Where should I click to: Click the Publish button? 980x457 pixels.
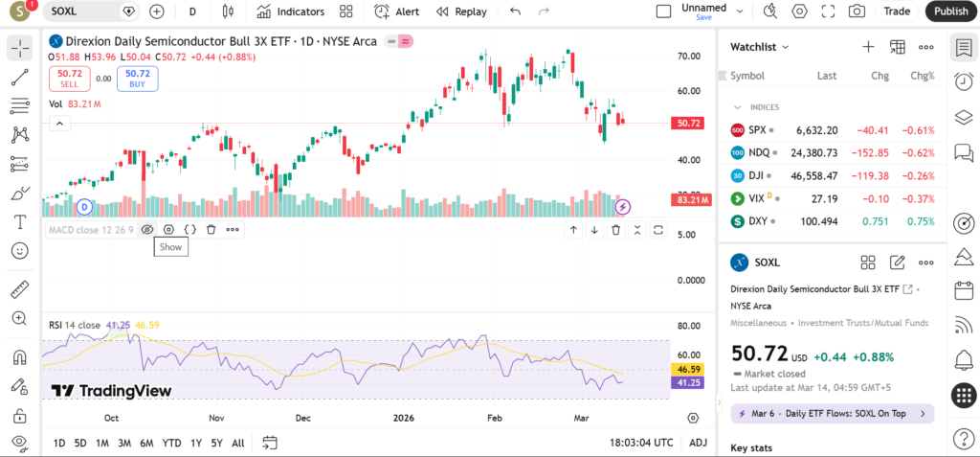[950, 11]
